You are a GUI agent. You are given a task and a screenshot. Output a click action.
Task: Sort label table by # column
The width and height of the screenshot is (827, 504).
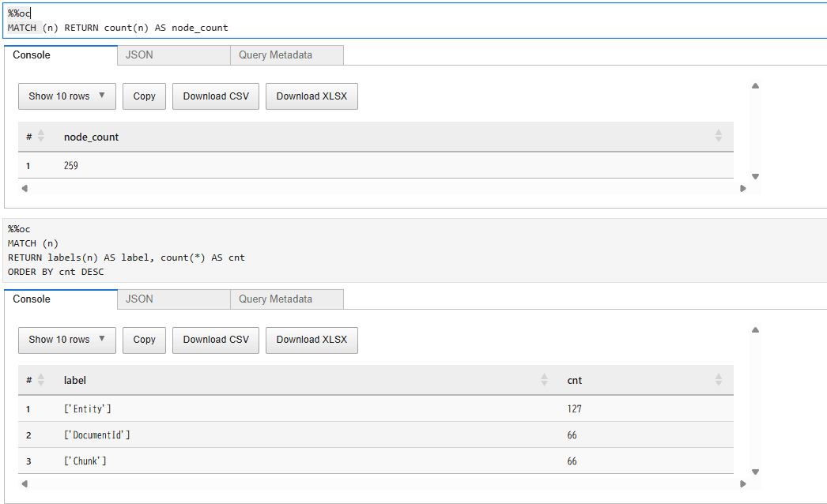(x=41, y=380)
